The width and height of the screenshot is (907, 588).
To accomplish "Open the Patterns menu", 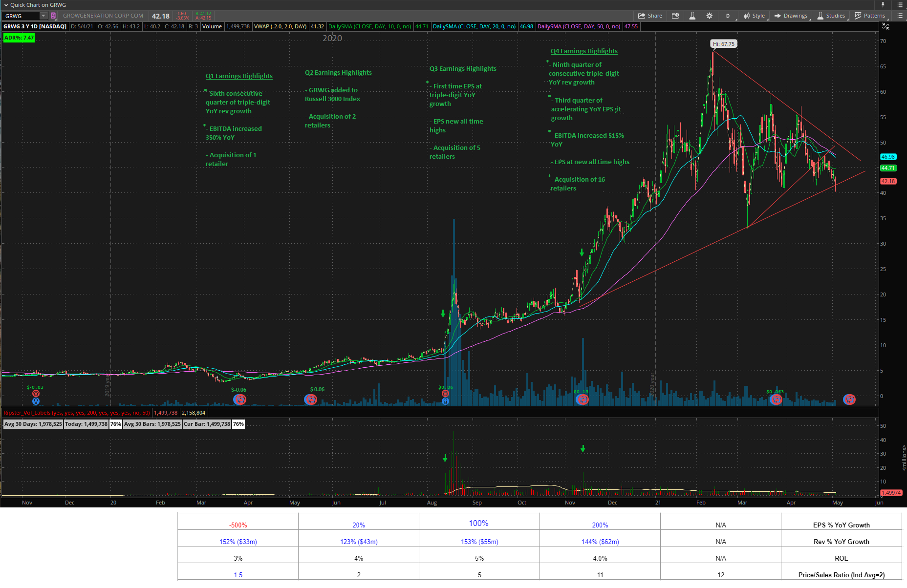I will [870, 16].
